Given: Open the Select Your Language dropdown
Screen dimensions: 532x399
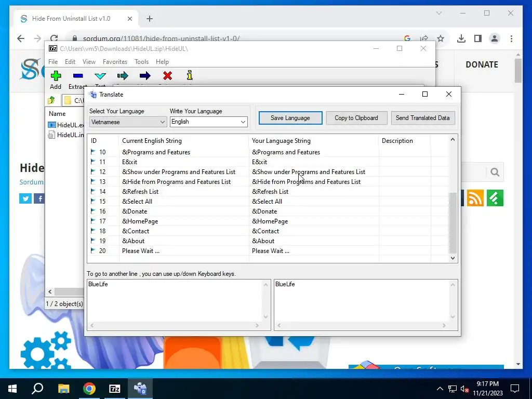Looking at the screenshot, I should (128, 122).
